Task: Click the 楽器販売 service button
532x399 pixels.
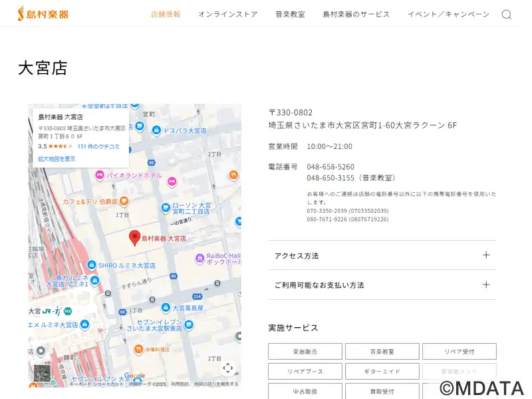Action: point(305,351)
